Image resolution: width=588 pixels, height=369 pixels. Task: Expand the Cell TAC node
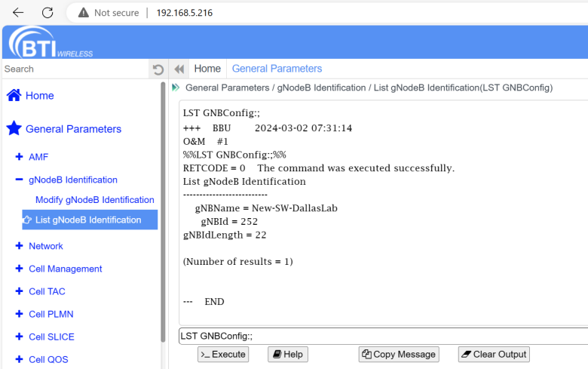[19, 291]
